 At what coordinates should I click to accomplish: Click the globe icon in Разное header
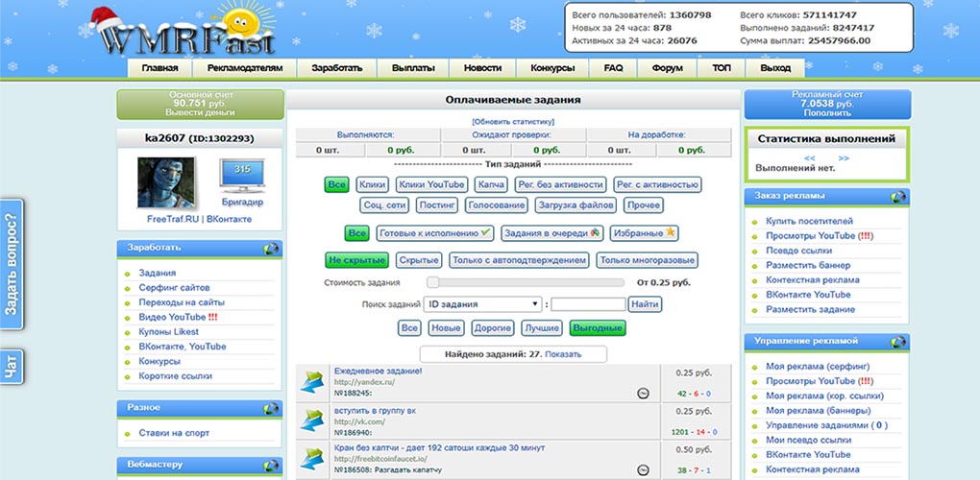271,408
